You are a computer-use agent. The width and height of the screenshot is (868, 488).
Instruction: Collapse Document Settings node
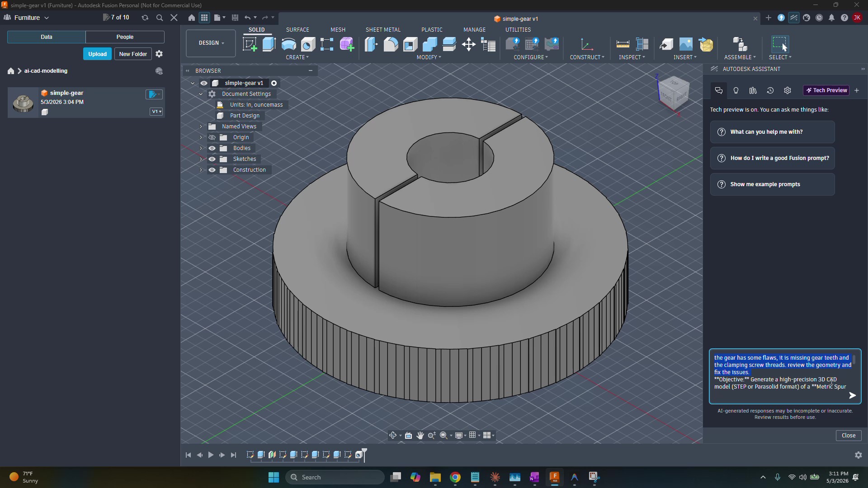pos(201,94)
